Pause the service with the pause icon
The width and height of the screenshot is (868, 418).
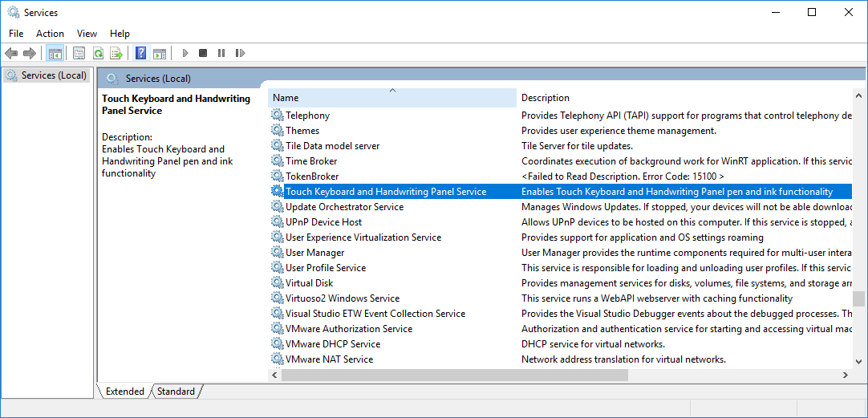[x=221, y=53]
